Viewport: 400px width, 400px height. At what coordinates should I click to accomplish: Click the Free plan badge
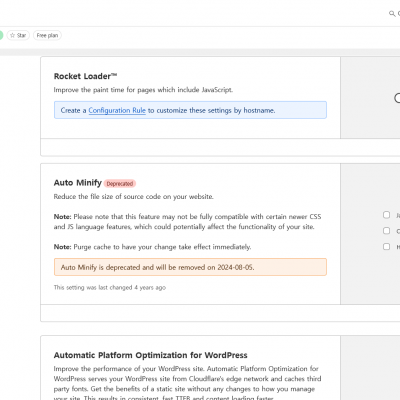point(47,35)
